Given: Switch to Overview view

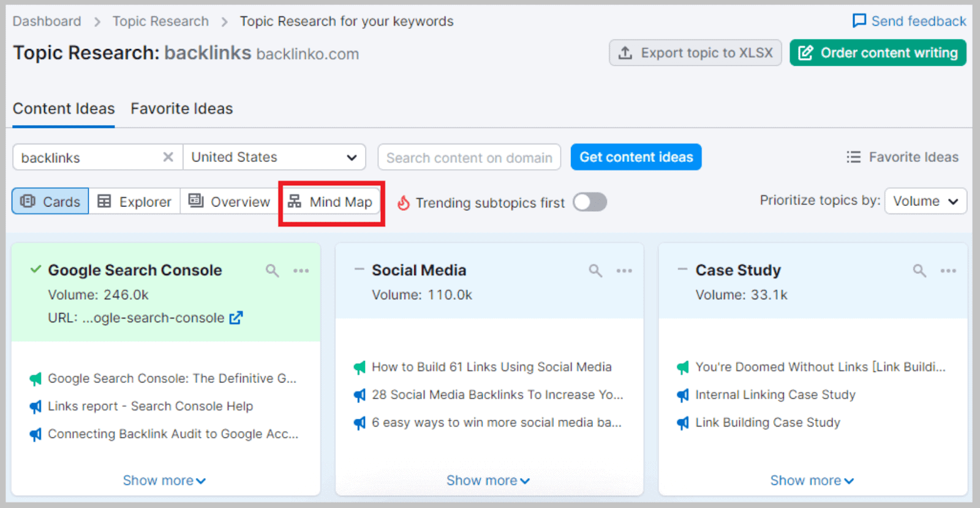Looking at the screenshot, I should (x=229, y=202).
